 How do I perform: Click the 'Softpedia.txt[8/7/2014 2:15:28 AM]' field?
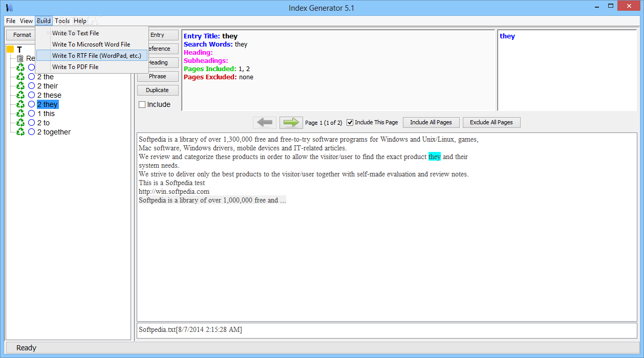tap(387, 330)
